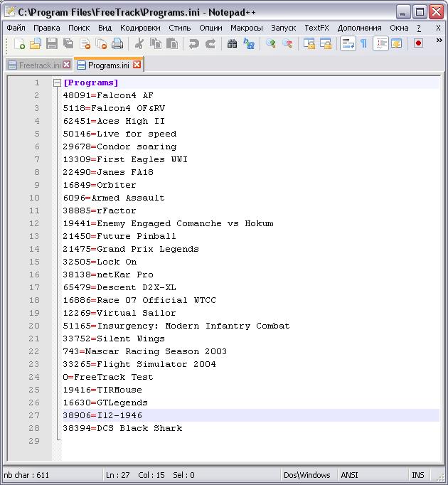Redo the last undone change
Image resolution: width=448 pixels, height=485 pixels.
210,43
